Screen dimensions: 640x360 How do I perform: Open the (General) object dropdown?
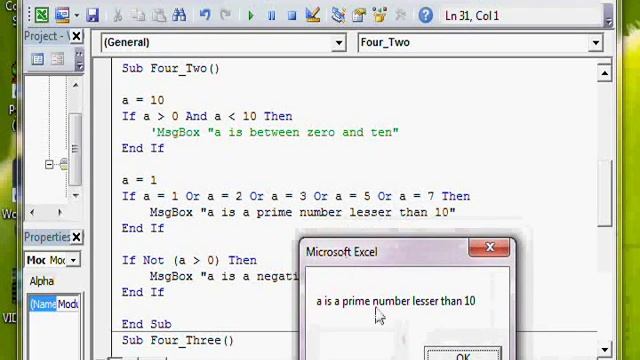(x=223, y=42)
